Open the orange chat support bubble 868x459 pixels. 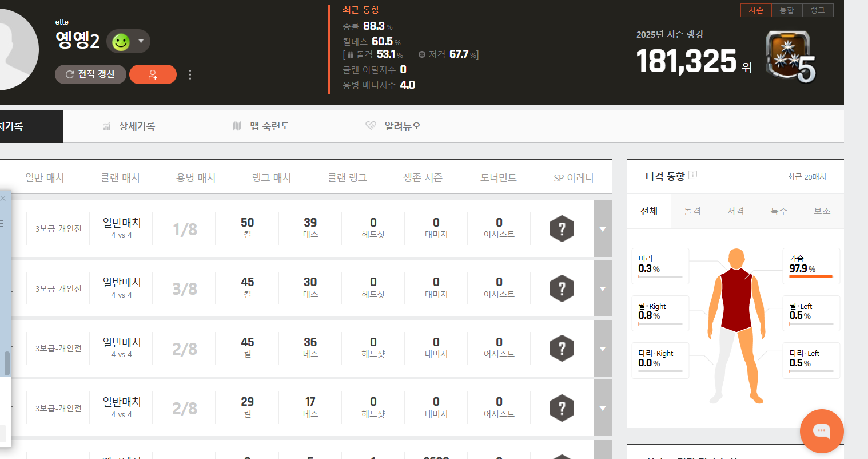pos(821,431)
